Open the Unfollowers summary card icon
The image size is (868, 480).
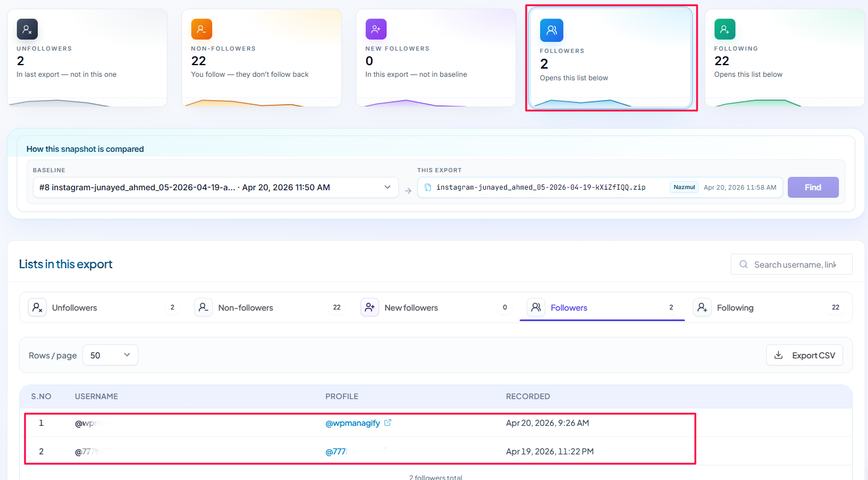coord(27,29)
